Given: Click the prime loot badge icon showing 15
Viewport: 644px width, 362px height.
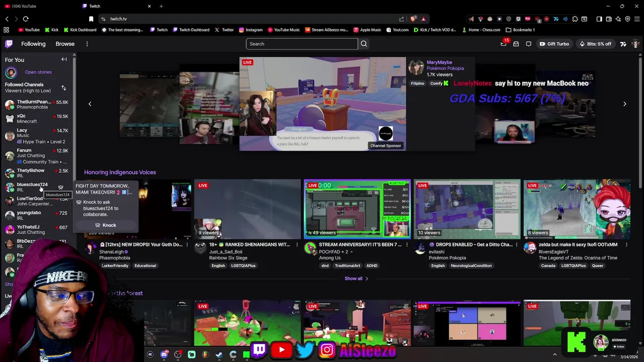Looking at the screenshot, I should pyautogui.click(x=504, y=43).
